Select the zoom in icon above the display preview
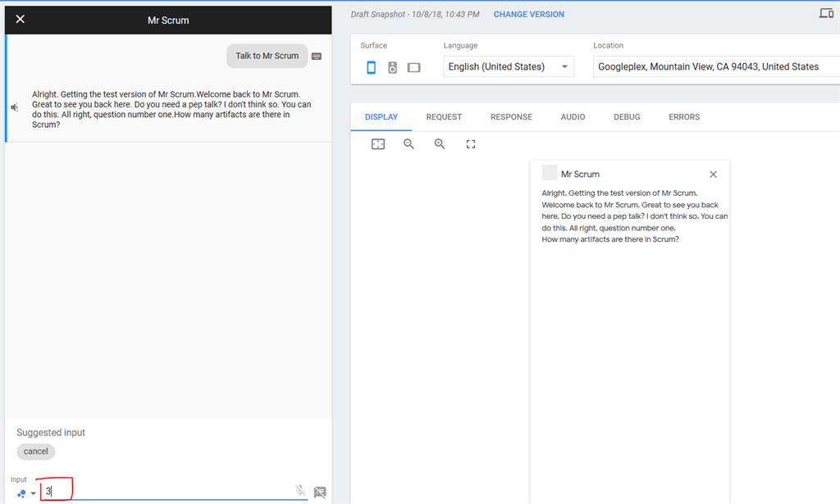The image size is (840, 504). click(440, 143)
